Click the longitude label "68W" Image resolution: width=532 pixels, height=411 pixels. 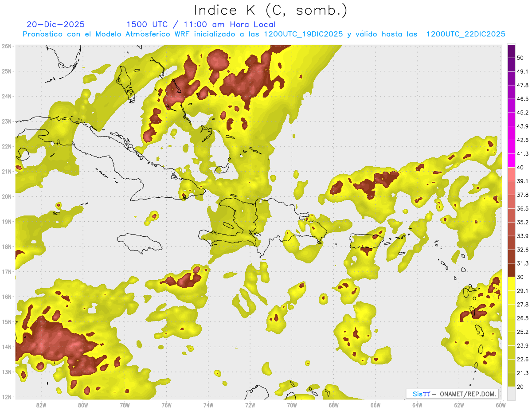(x=333, y=405)
